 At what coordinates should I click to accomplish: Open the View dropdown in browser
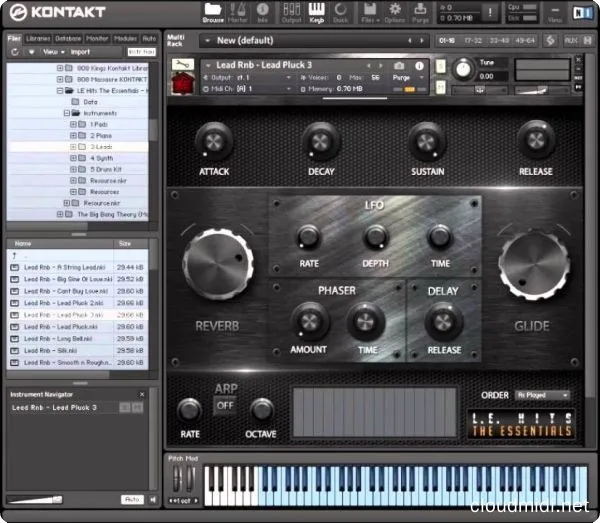click(x=53, y=52)
